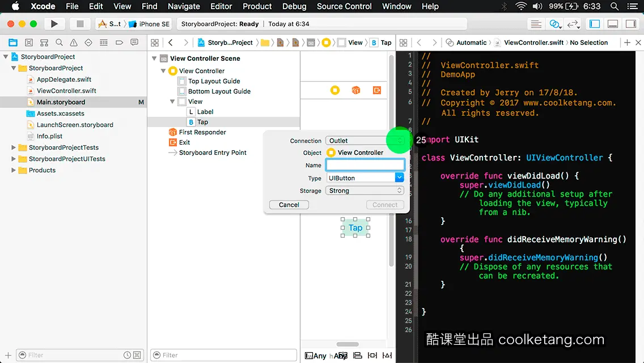Screen dimensions: 644x363
Task: Collapse the StoryboardProject group folder
Action: tap(14, 68)
